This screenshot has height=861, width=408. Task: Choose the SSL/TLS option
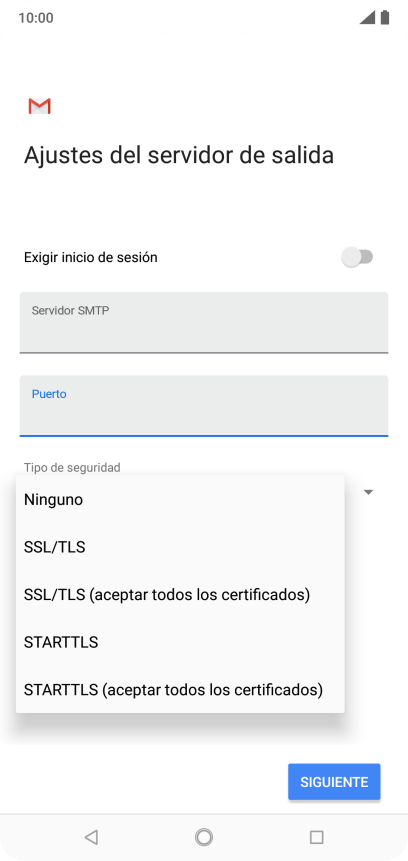point(180,547)
